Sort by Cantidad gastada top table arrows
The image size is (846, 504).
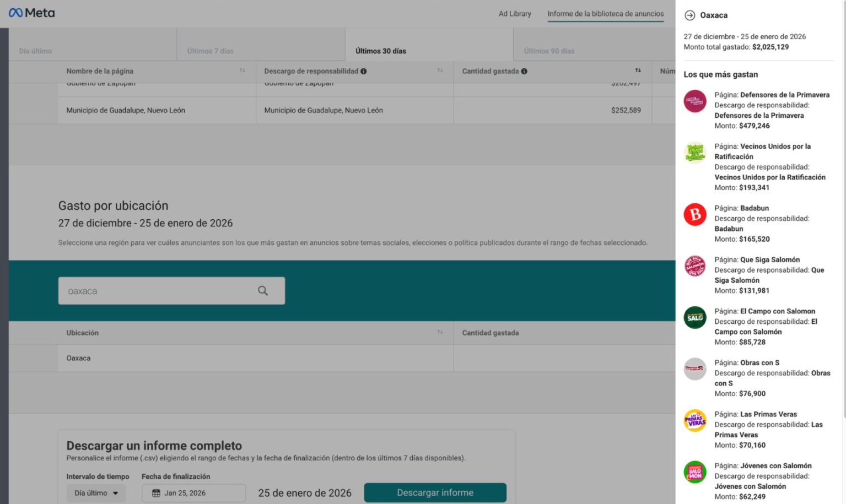(638, 71)
